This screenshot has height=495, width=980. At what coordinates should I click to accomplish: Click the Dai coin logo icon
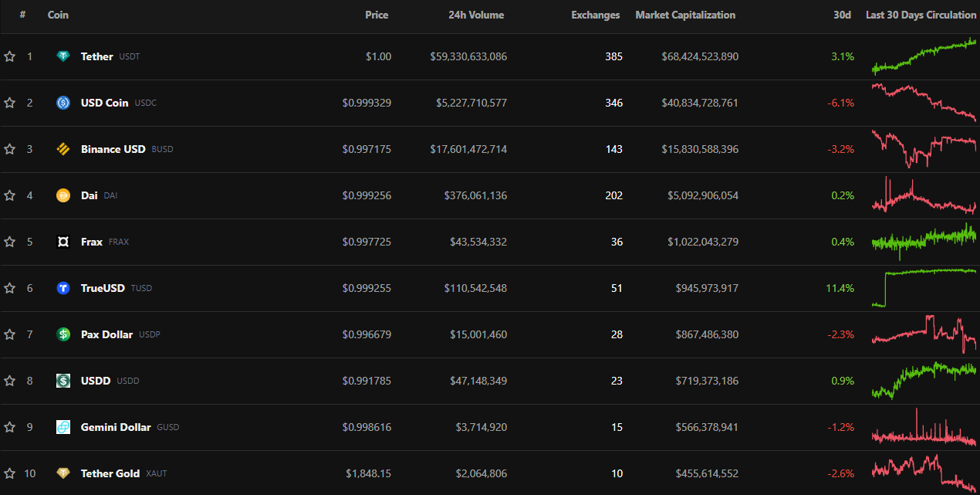point(63,195)
